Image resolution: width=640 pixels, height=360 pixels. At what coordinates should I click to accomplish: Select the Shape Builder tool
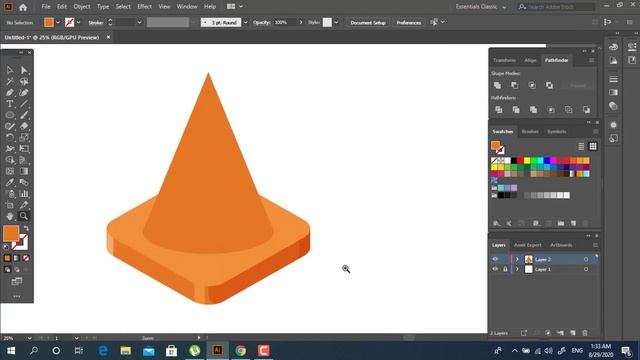coord(10,160)
